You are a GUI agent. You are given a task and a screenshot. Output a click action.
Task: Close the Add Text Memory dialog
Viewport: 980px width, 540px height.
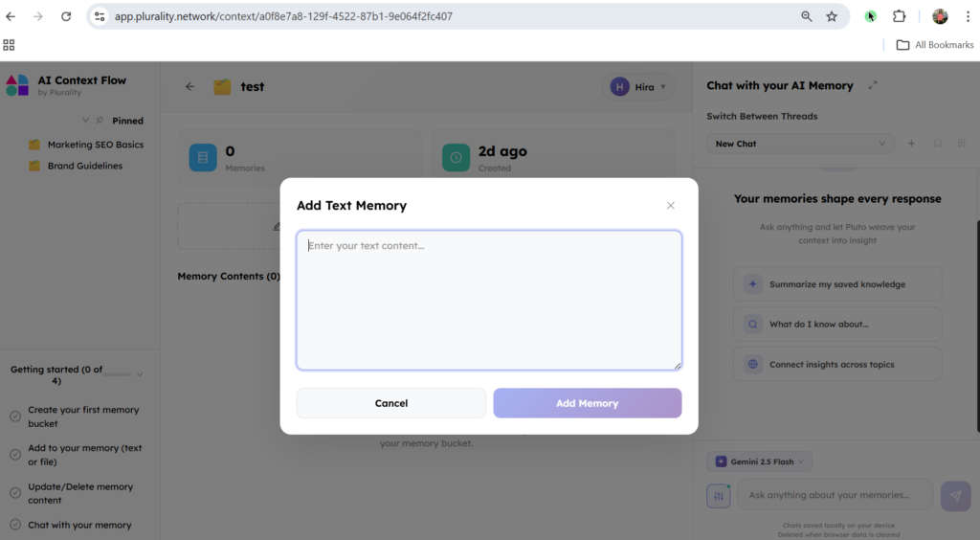(670, 206)
